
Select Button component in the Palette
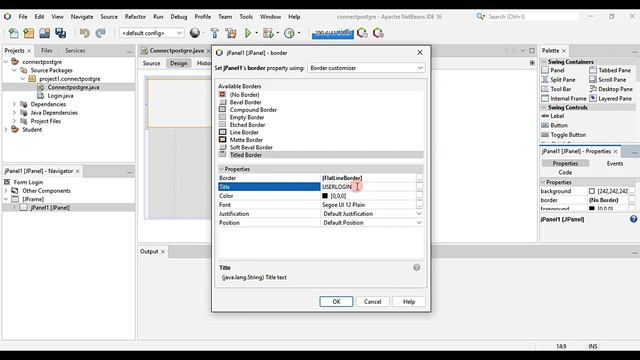[554, 125]
